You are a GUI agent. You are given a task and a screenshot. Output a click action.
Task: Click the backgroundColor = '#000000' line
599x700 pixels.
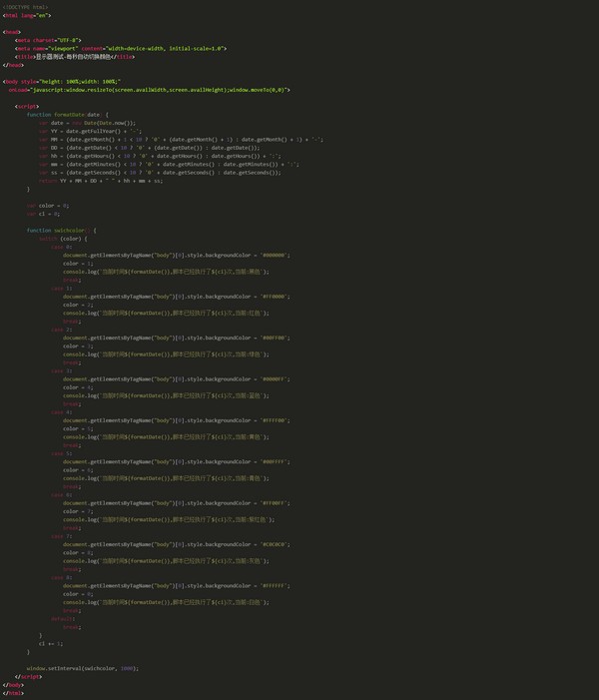[177, 256]
